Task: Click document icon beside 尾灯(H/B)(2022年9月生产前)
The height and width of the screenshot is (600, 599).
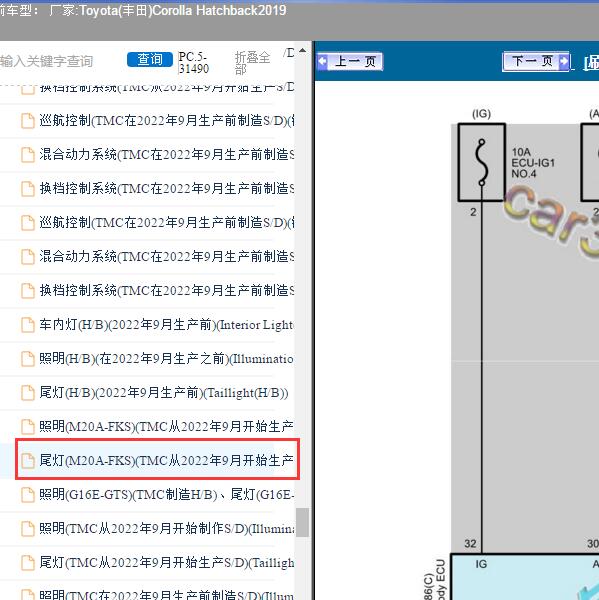Action: pyautogui.click(x=28, y=393)
